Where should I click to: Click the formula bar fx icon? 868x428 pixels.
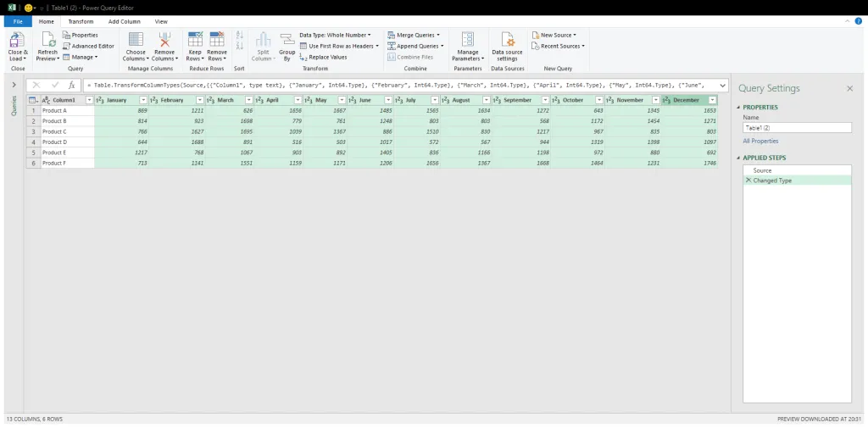pos(71,86)
